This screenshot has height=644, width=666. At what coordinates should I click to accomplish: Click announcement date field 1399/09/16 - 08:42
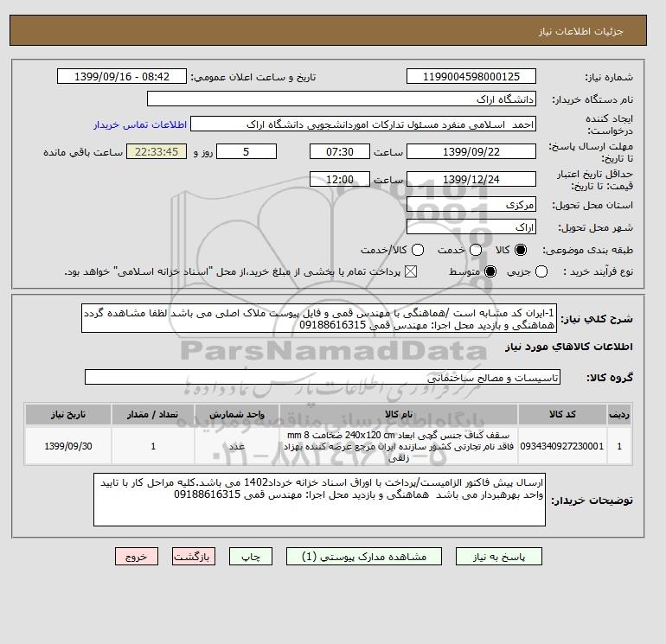[122, 76]
